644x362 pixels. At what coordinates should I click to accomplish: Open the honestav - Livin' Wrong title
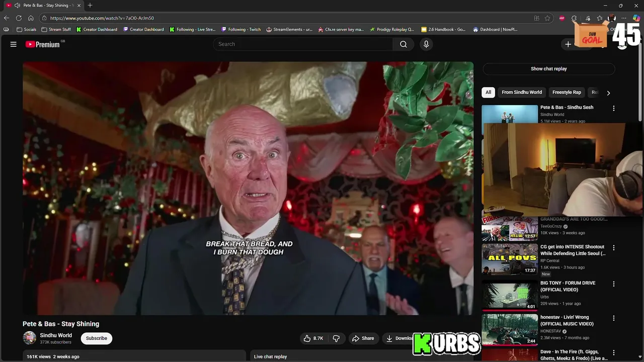point(567,321)
